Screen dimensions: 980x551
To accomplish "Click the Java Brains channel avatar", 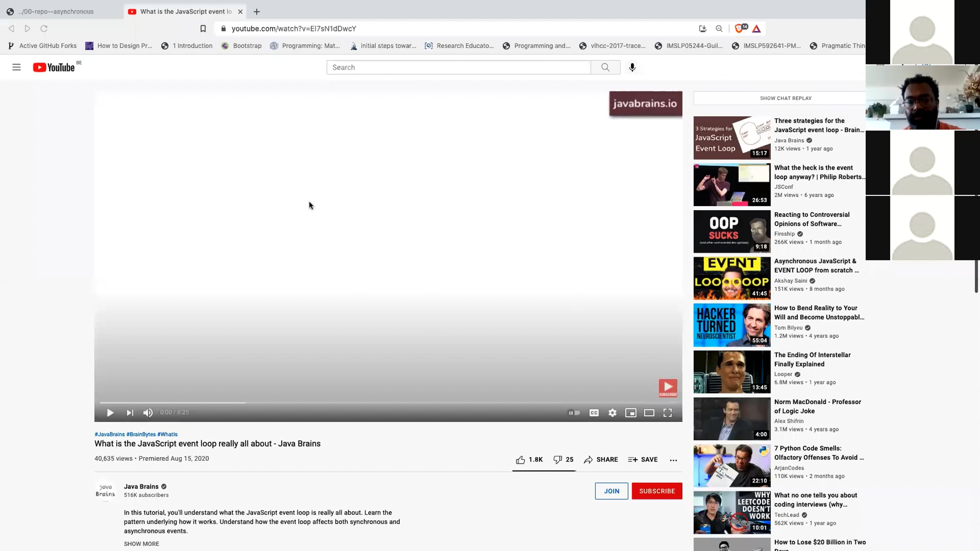I will [x=105, y=491].
